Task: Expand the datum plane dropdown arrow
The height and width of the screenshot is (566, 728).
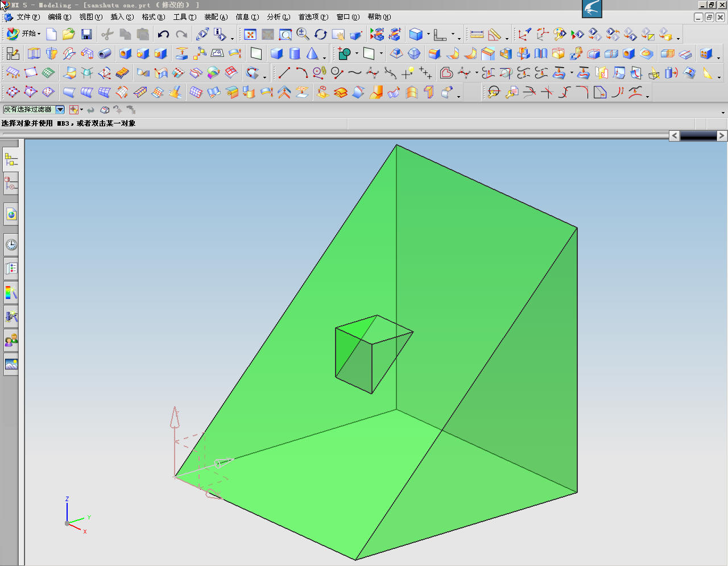Action: point(381,53)
